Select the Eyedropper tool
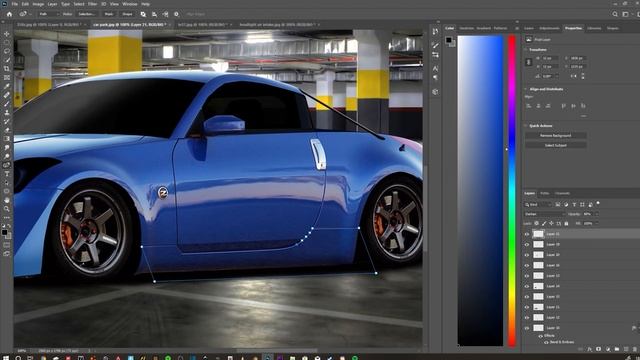Image resolution: width=640 pixels, height=360 pixels. 7,86
